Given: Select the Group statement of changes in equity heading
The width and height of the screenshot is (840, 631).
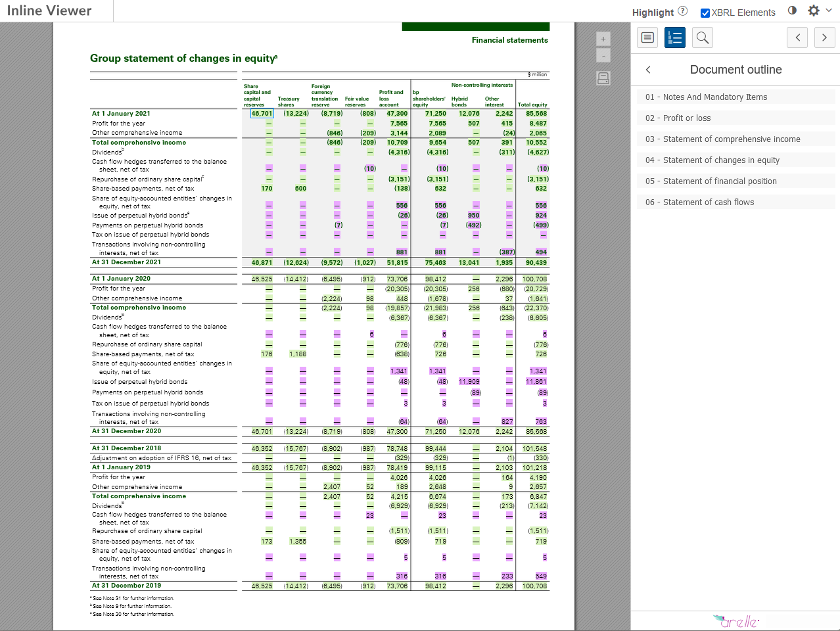Looking at the screenshot, I should 184,58.
